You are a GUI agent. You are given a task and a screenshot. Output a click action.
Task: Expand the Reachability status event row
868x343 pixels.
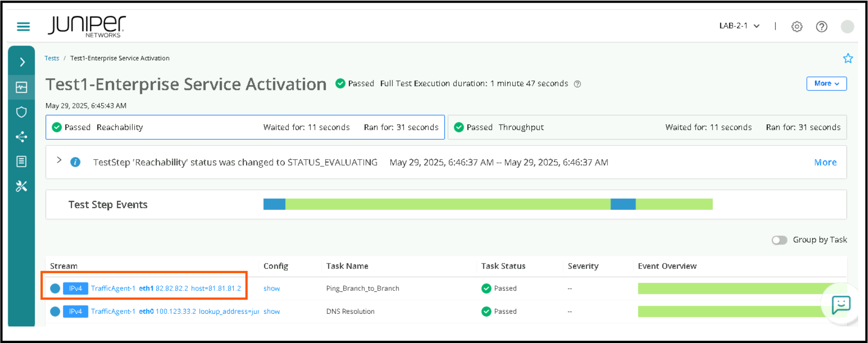(59, 160)
